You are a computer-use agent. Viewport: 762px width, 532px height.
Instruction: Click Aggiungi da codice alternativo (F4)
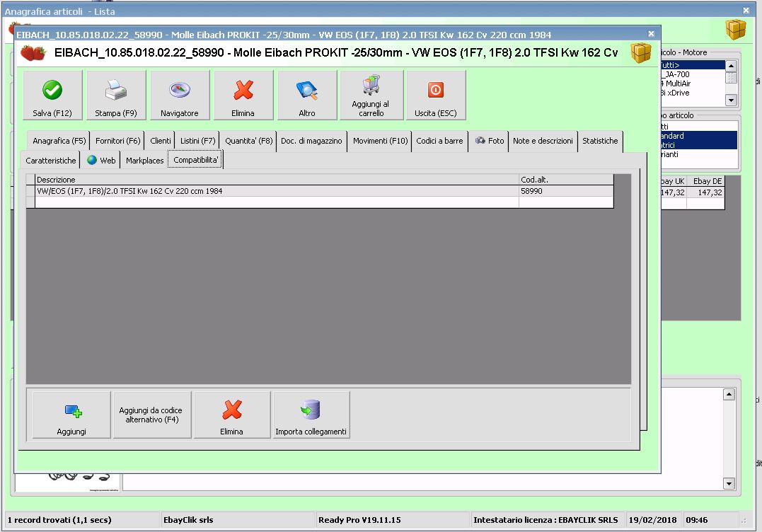click(152, 415)
